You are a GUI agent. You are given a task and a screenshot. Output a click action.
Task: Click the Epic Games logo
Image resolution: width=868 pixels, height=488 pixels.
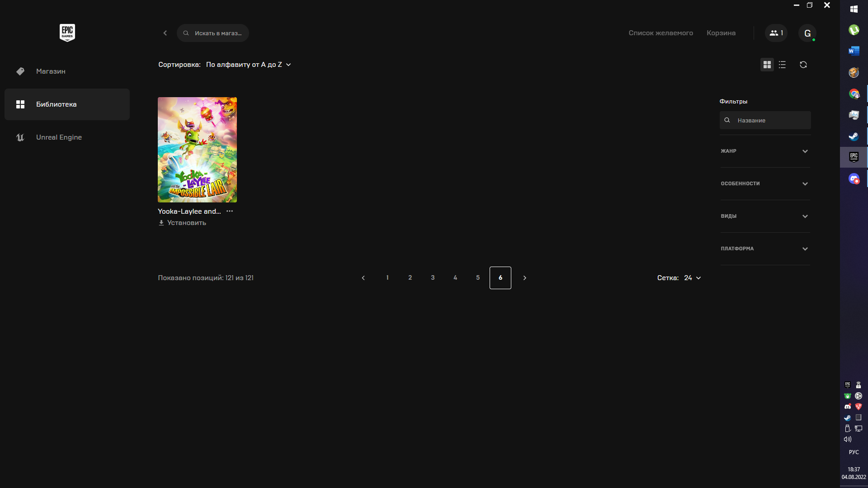pos(67,33)
